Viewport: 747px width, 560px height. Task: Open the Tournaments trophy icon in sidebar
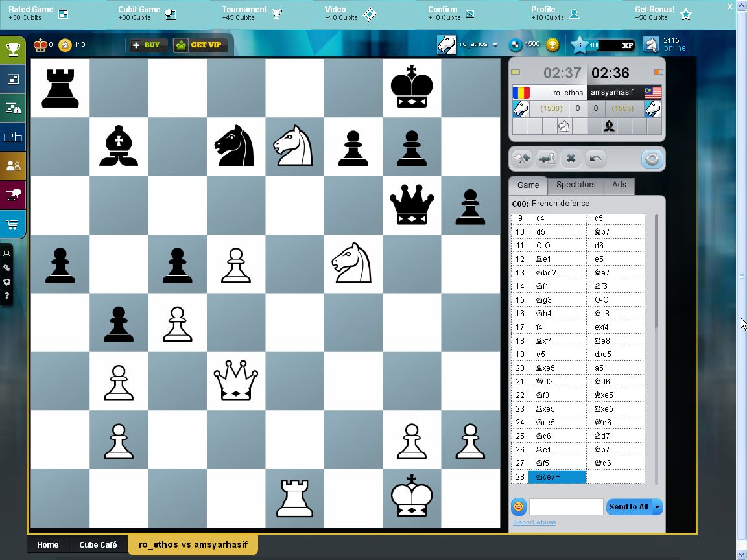click(13, 49)
